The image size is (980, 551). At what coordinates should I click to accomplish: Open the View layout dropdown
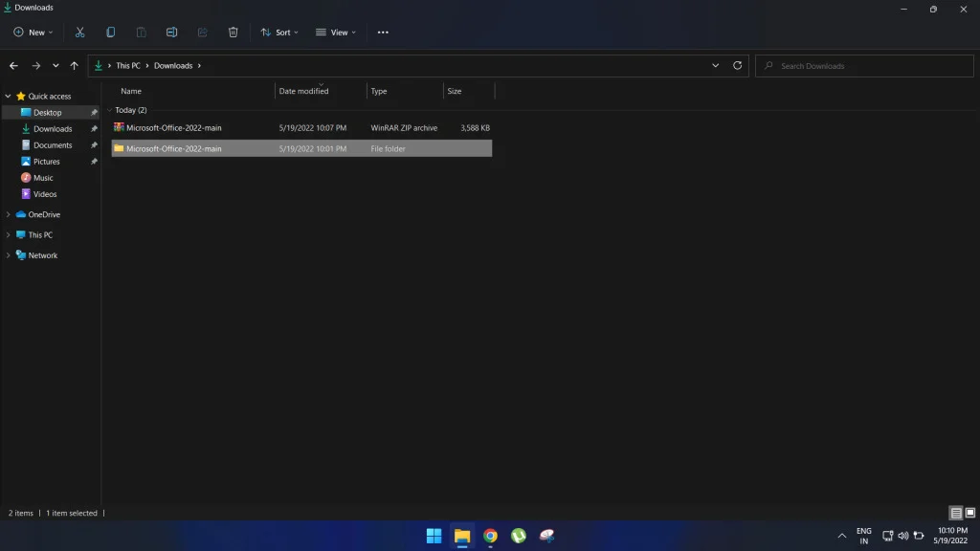click(336, 33)
